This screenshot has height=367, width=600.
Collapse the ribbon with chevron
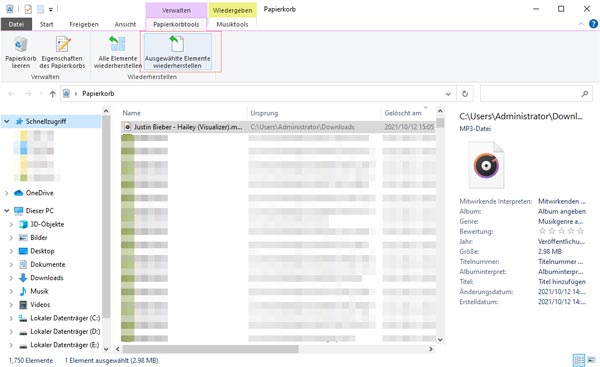[x=581, y=24]
